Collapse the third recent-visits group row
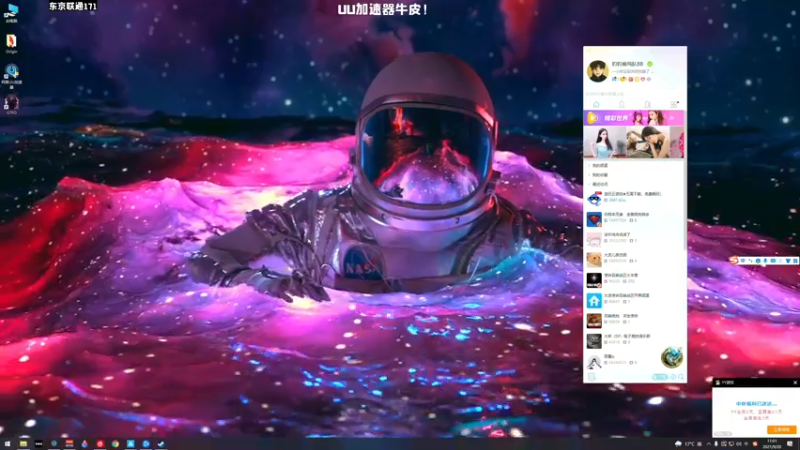Viewport: 800px width, 450px height. 634,184
